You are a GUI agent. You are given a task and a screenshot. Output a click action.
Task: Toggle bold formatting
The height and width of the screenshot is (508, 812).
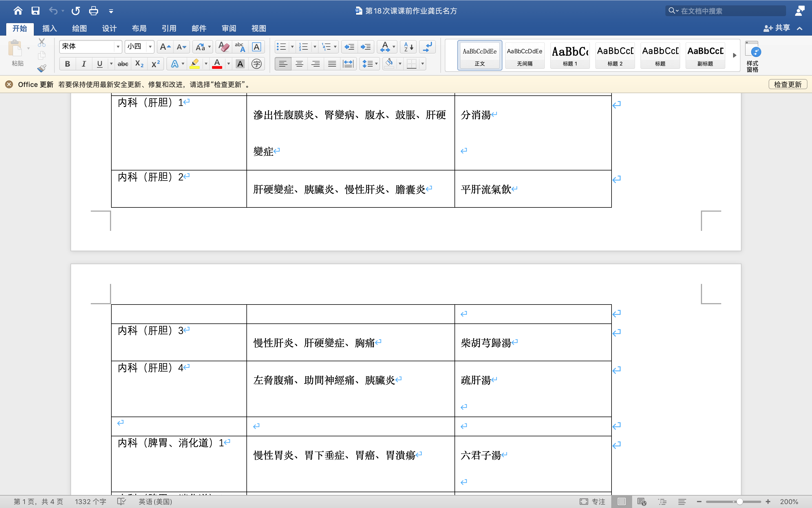[67, 64]
